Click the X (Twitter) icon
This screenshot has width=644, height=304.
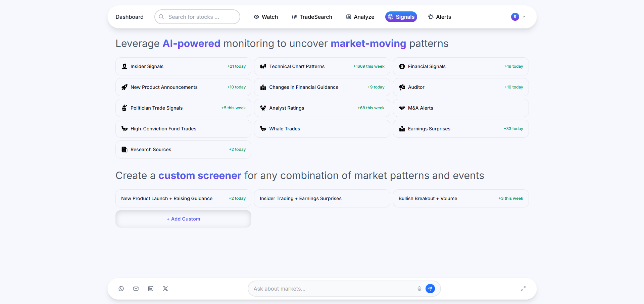point(165,289)
